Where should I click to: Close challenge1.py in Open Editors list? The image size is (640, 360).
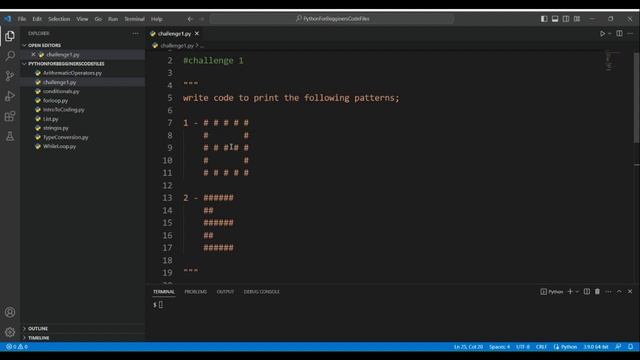coord(33,54)
